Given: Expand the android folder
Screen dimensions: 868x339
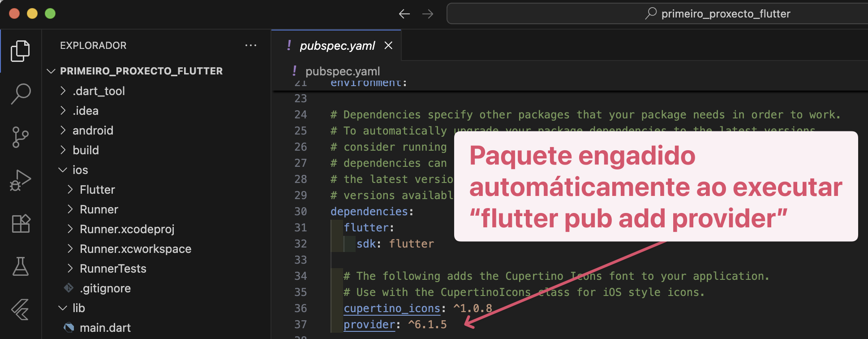Looking at the screenshot, I should coord(93,130).
